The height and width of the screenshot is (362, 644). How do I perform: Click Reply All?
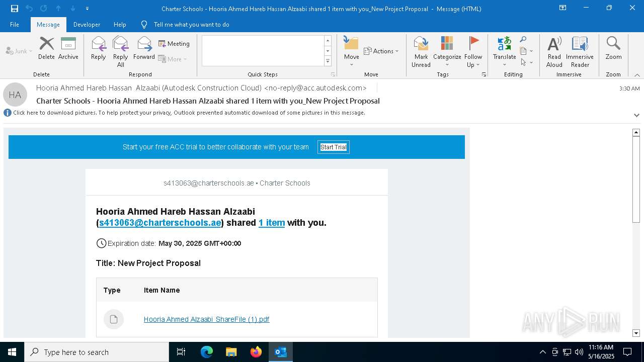point(121,52)
